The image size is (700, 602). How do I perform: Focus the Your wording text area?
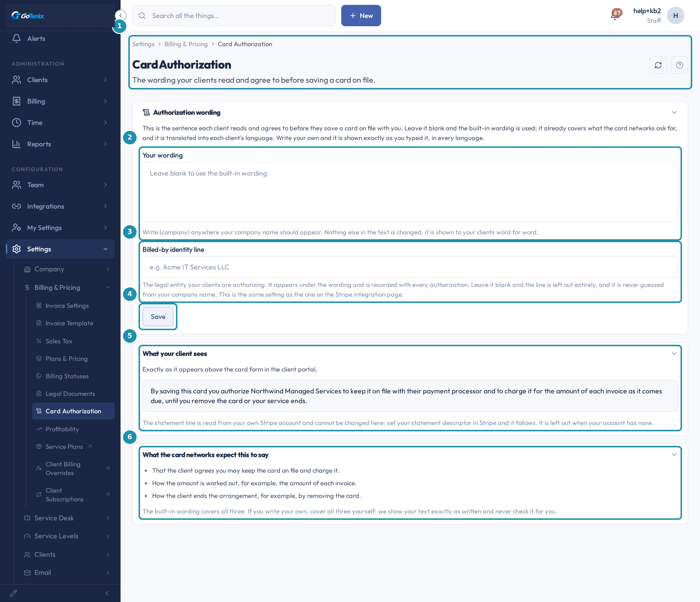click(410, 192)
